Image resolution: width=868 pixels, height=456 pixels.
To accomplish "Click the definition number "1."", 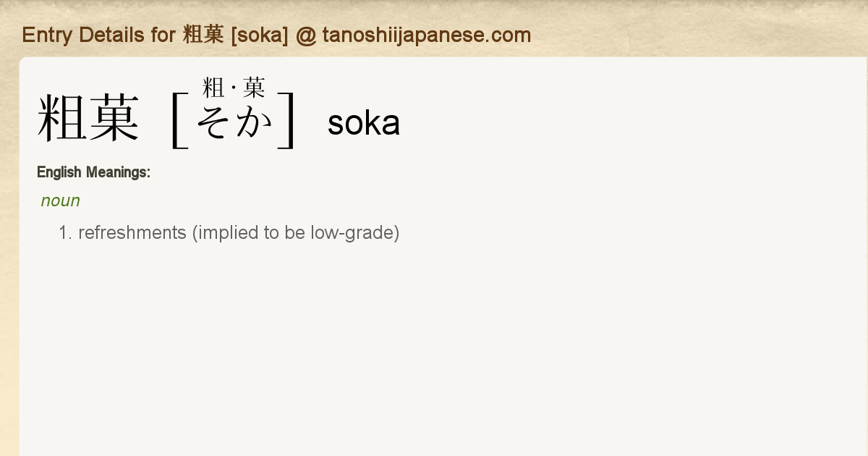I will (x=66, y=232).
